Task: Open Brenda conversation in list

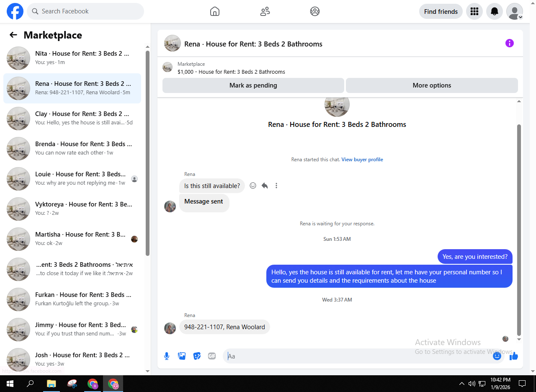Action: tap(72, 149)
